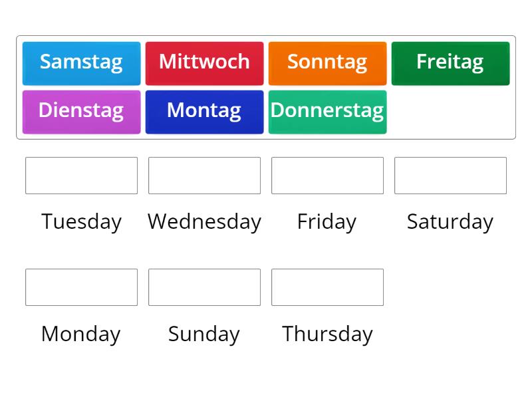The width and height of the screenshot is (532, 399).
Task: Select the empty box above Thursday
Action: pos(327,287)
